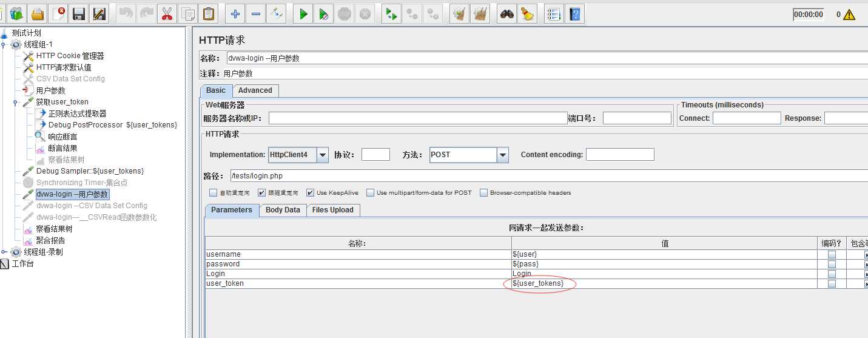Click the Remote Start All icon
868x338 pixels.
click(x=392, y=13)
